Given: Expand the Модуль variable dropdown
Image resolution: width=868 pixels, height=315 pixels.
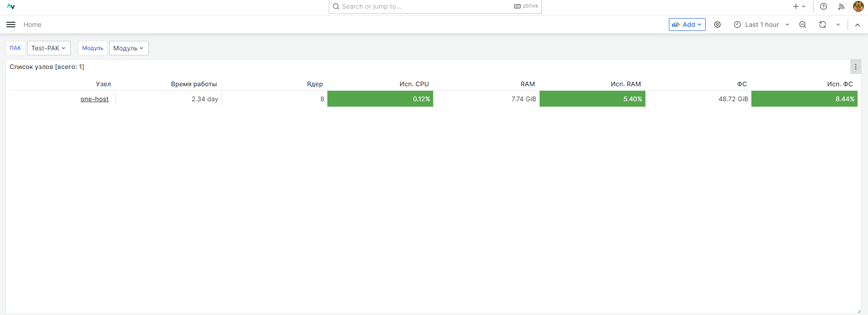Looking at the screenshot, I should tap(129, 48).
